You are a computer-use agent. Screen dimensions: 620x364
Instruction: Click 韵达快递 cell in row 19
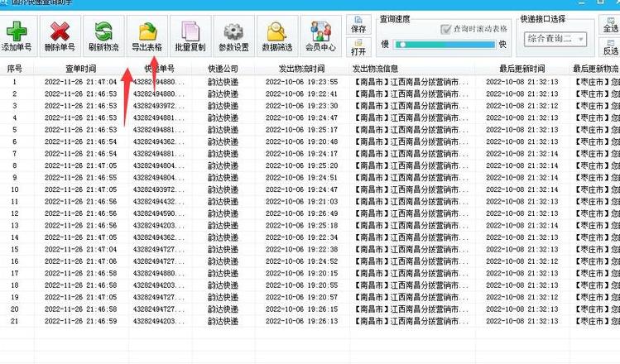[x=223, y=297]
